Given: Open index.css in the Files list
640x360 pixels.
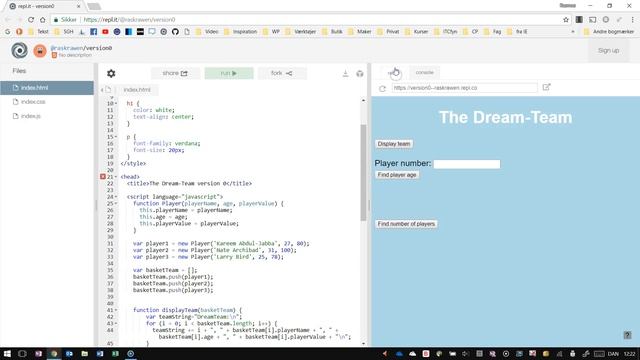Looking at the screenshot, I should point(47,102).
